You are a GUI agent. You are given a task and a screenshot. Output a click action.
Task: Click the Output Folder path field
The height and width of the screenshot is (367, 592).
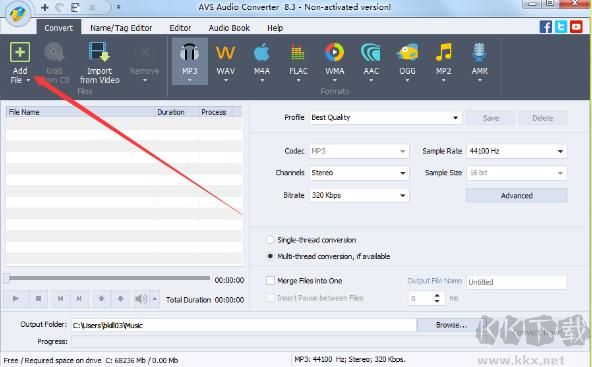[x=244, y=325]
